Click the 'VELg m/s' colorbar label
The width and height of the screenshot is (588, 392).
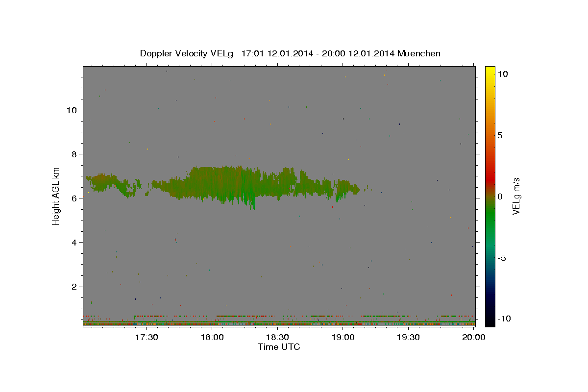(x=516, y=196)
